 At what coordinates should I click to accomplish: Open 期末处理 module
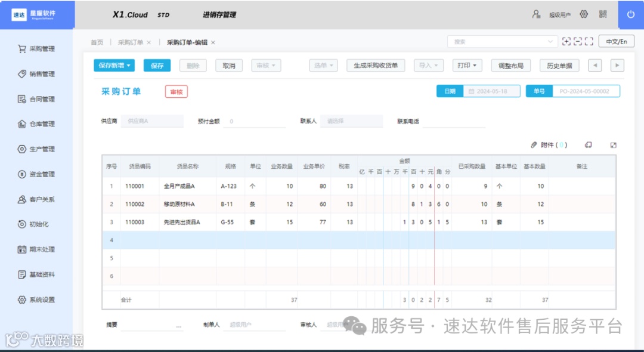(x=36, y=249)
